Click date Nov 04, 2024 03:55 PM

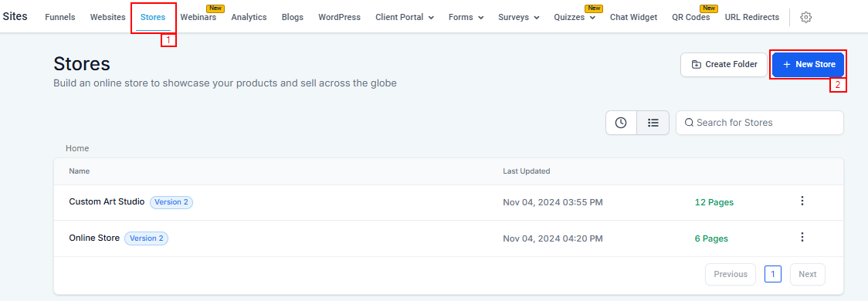[x=552, y=202]
